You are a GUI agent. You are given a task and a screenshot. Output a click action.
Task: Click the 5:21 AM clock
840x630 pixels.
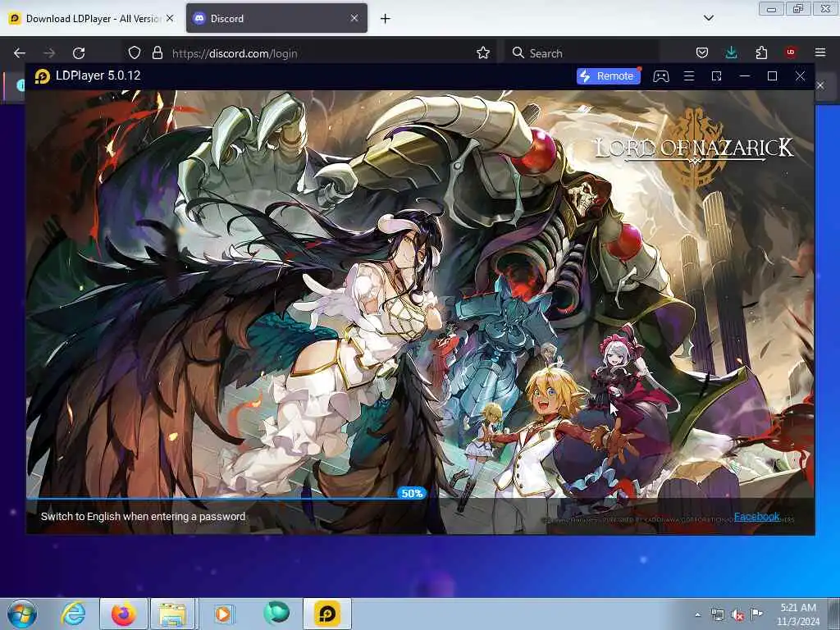[x=798, y=608]
